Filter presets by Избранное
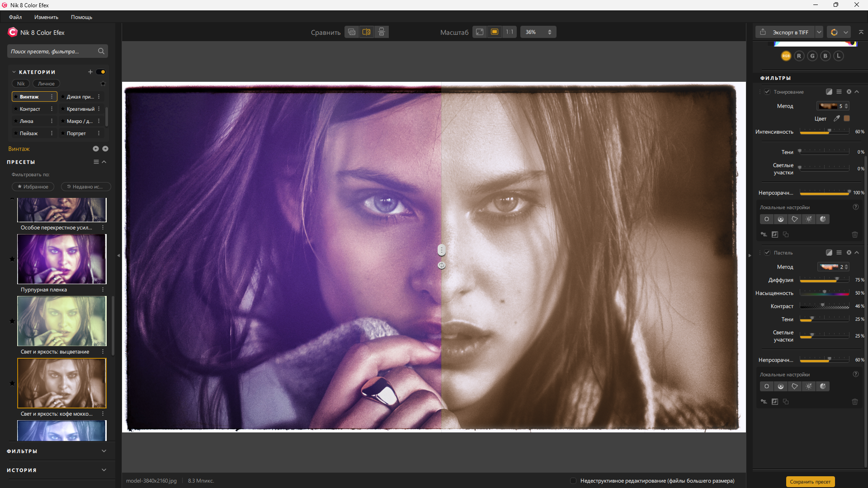The height and width of the screenshot is (488, 868). pyautogui.click(x=33, y=187)
